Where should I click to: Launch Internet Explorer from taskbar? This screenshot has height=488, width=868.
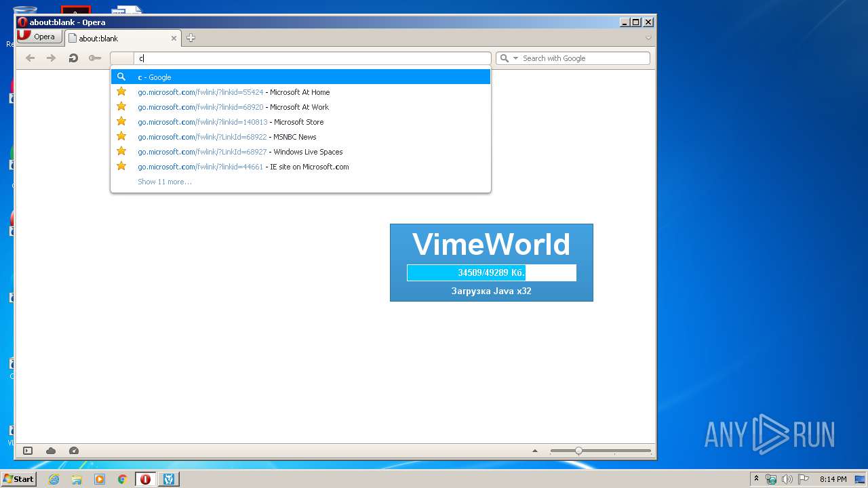pyautogui.click(x=54, y=479)
